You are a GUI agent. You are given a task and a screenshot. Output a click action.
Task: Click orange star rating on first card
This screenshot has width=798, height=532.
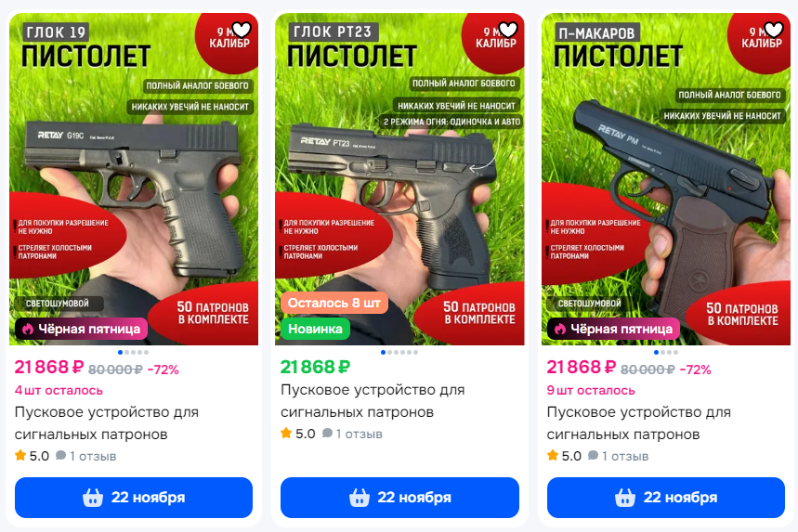[x=20, y=455]
